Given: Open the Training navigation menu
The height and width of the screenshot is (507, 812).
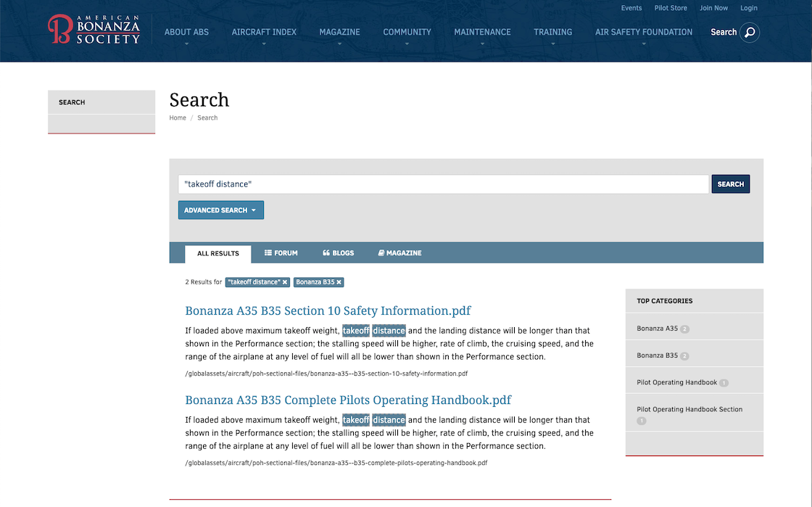Looking at the screenshot, I should pyautogui.click(x=553, y=32).
